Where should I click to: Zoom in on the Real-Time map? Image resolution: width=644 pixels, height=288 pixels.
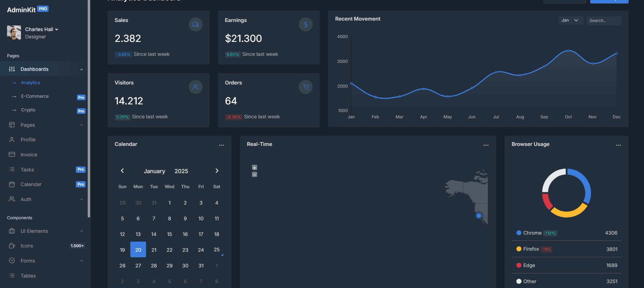point(254,168)
